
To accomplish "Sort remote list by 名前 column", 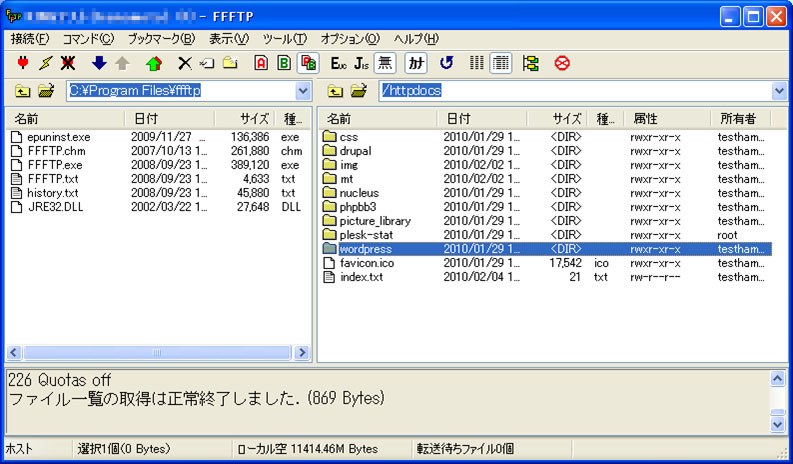I will [378, 119].
